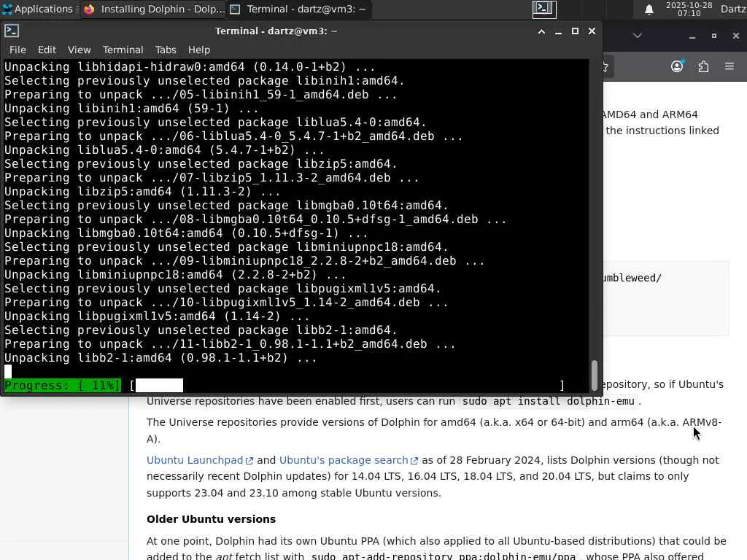Click the terminal launcher icon in top panel
The height and width of the screenshot is (560, 747).
pos(544,9)
